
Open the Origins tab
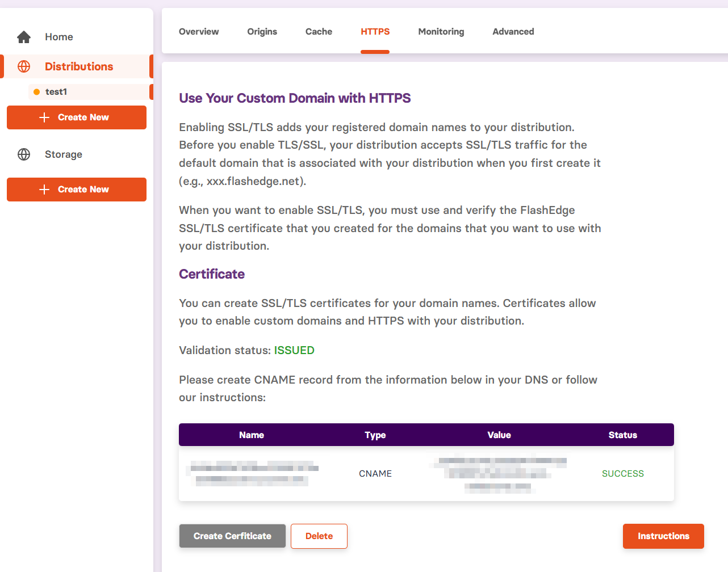(x=262, y=32)
